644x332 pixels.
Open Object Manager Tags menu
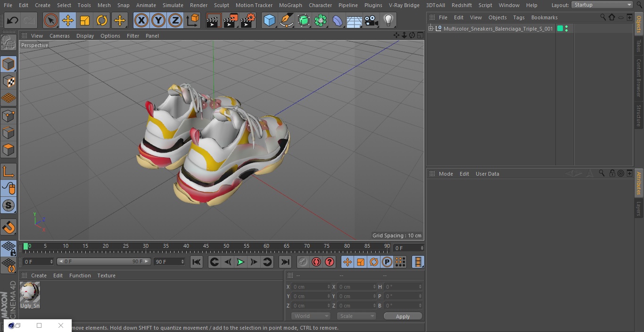click(519, 17)
